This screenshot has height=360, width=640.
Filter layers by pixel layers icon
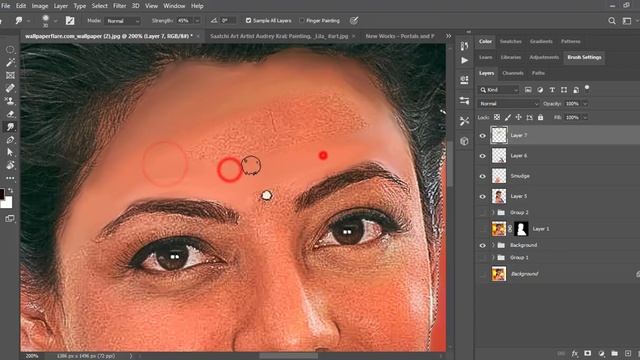528,90
